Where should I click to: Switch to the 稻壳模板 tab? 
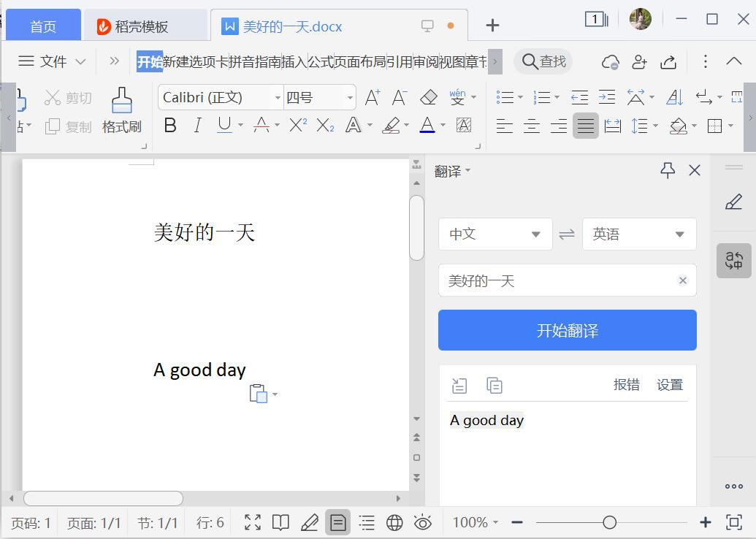point(145,26)
